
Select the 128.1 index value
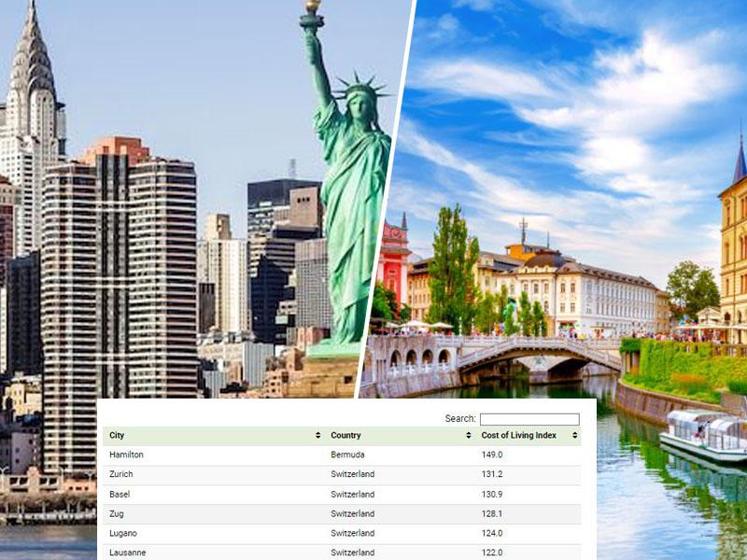coord(492,514)
